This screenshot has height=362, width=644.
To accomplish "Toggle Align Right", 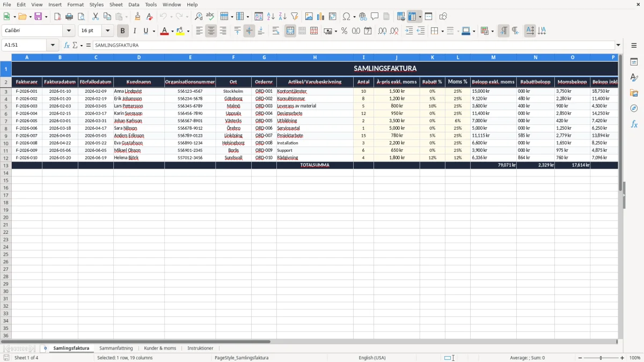I will [223, 31].
